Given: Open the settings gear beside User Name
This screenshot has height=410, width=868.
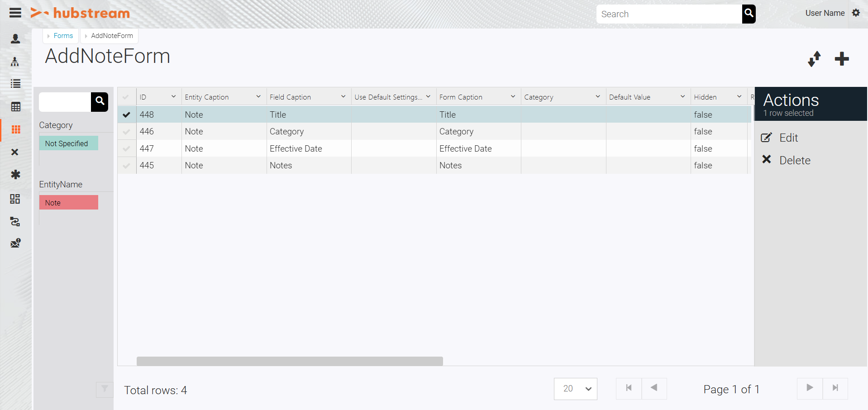Looking at the screenshot, I should (x=856, y=13).
